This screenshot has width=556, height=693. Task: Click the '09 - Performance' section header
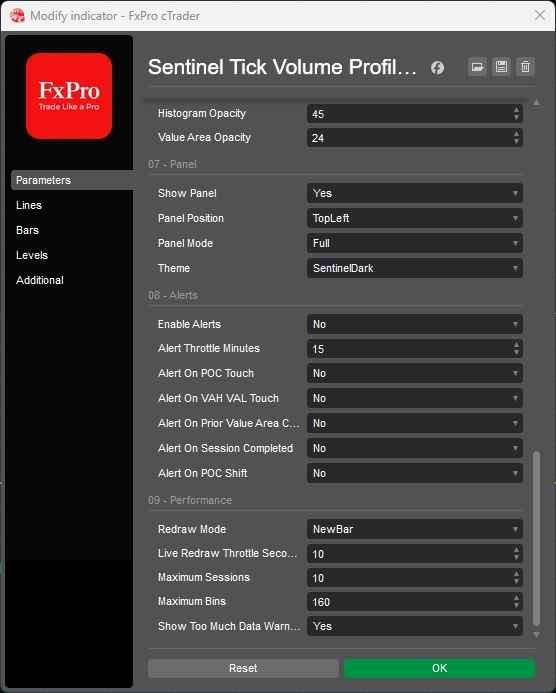click(x=190, y=500)
